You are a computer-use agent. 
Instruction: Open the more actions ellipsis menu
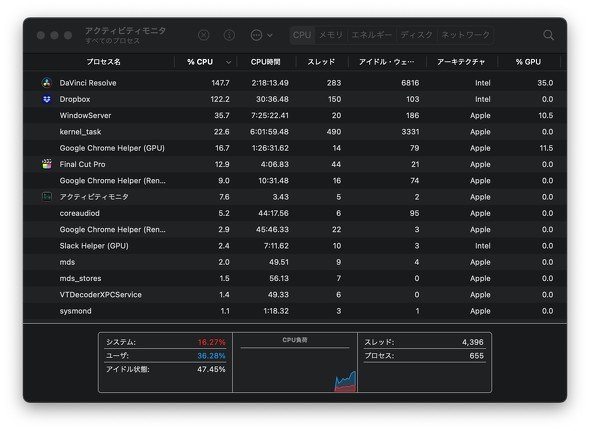click(x=261, y=35)
